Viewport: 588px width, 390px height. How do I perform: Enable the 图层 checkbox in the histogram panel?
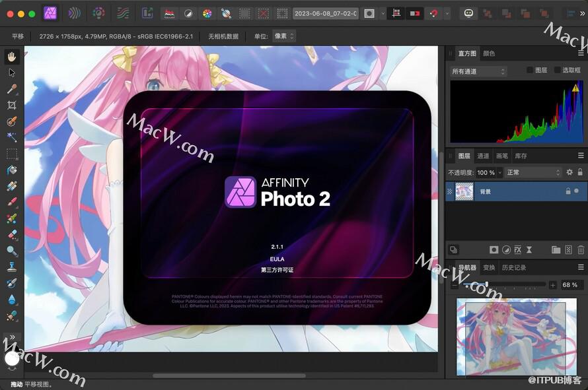(530, 70)
